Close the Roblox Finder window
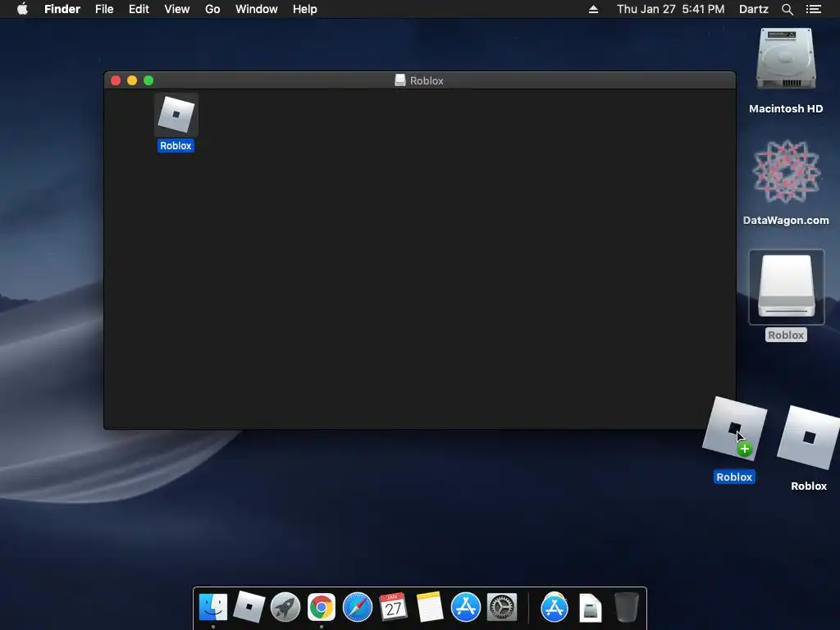This screenshot has width=840, height=630. point(116,80)
